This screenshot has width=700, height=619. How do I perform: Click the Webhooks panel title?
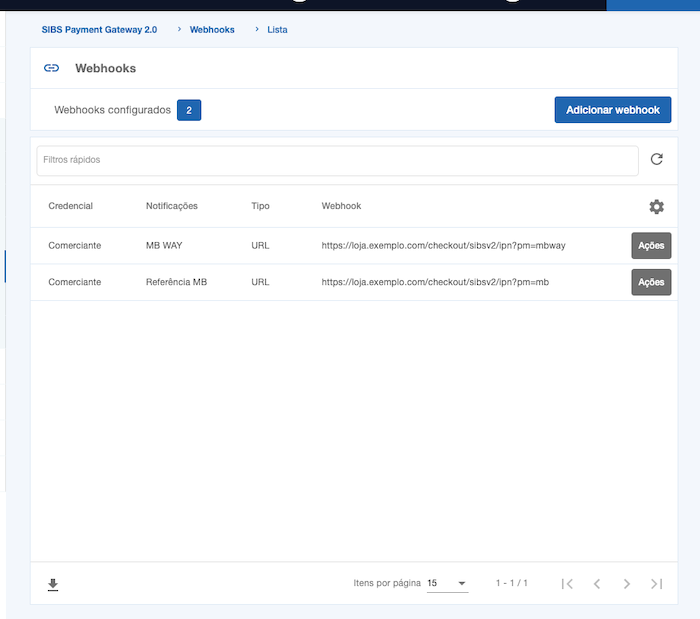pyautogui.click(x=105, y=68)
